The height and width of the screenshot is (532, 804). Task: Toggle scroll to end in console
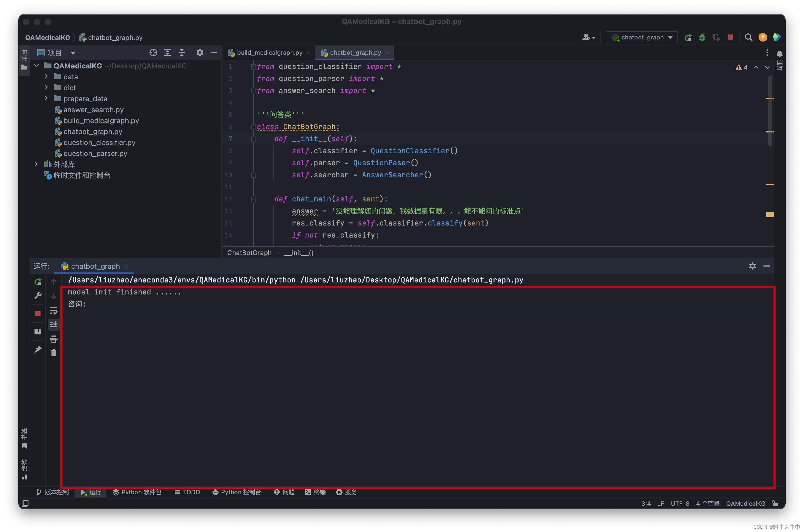(x=54, y=325)
